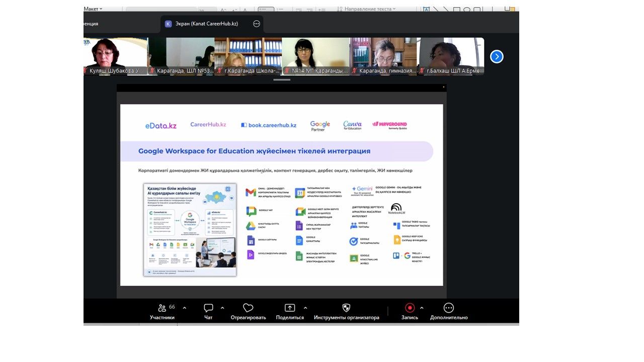Viewport: 644px width, 362px height.
Task: Click the Google Docs icon on the slide
Action: click(x=299, y=240)
